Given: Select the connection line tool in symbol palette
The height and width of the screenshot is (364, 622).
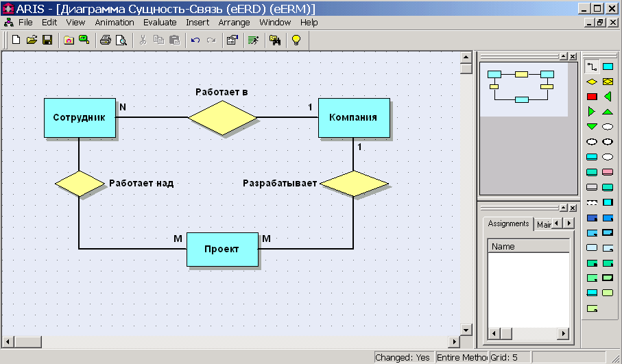Looking at the screenshot, I should point(592,66).
